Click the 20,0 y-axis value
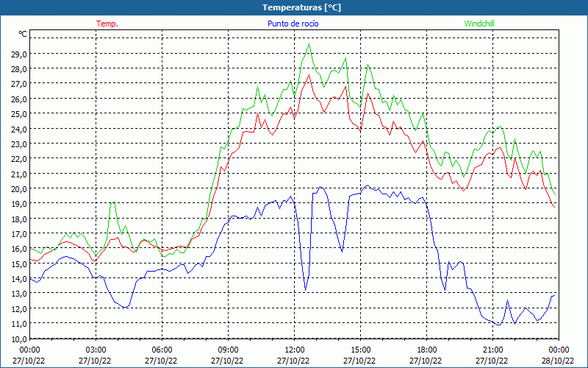The height and width of the screenshot is (368, 588). (x=19, y=189)
